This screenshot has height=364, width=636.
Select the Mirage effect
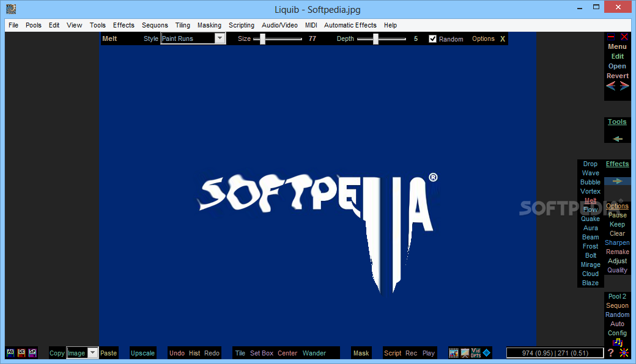tap(590, 264)
